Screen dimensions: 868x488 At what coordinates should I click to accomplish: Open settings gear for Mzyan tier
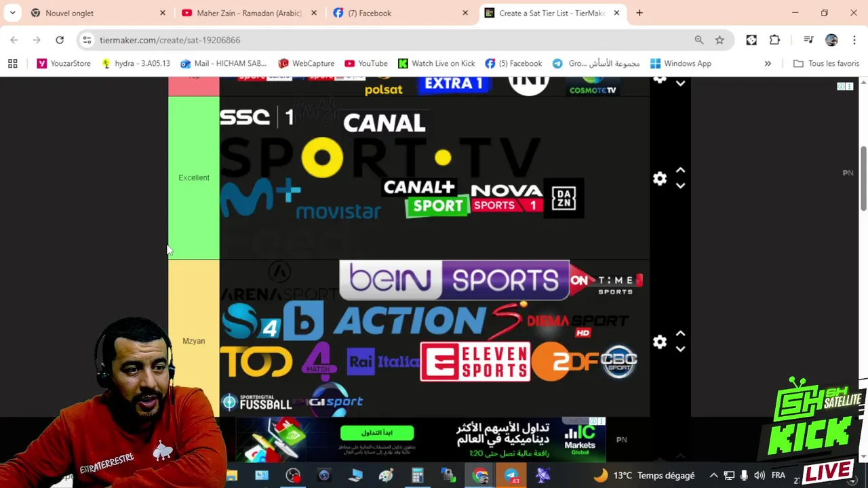click(659, 342)
